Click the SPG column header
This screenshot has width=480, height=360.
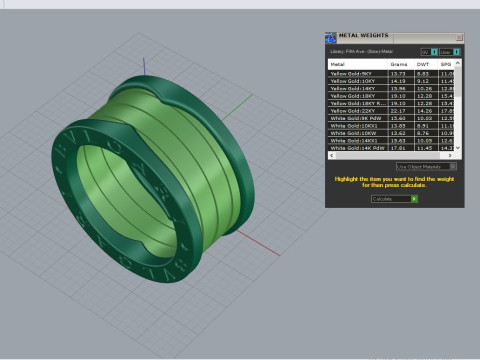click(x=446, y=64)
